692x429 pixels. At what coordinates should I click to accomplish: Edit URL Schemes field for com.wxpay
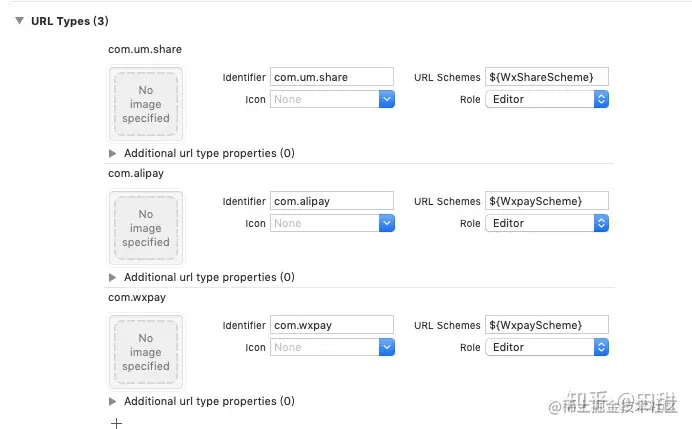(x=547, y=325)
